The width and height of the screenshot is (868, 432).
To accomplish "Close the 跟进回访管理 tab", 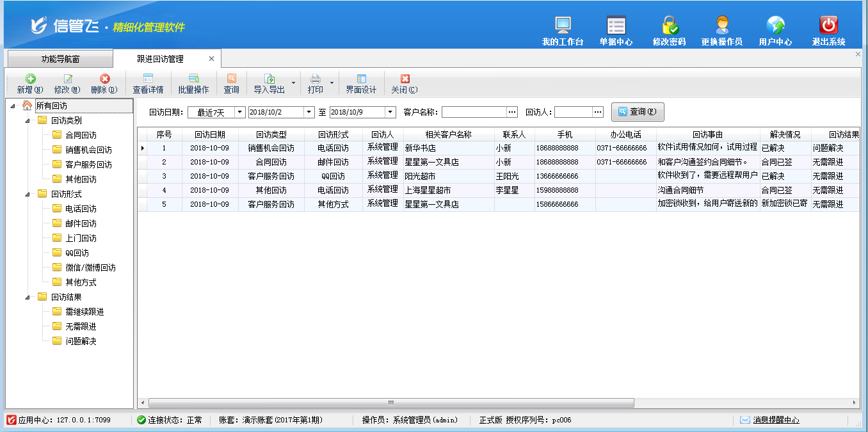I will point(212,59).
